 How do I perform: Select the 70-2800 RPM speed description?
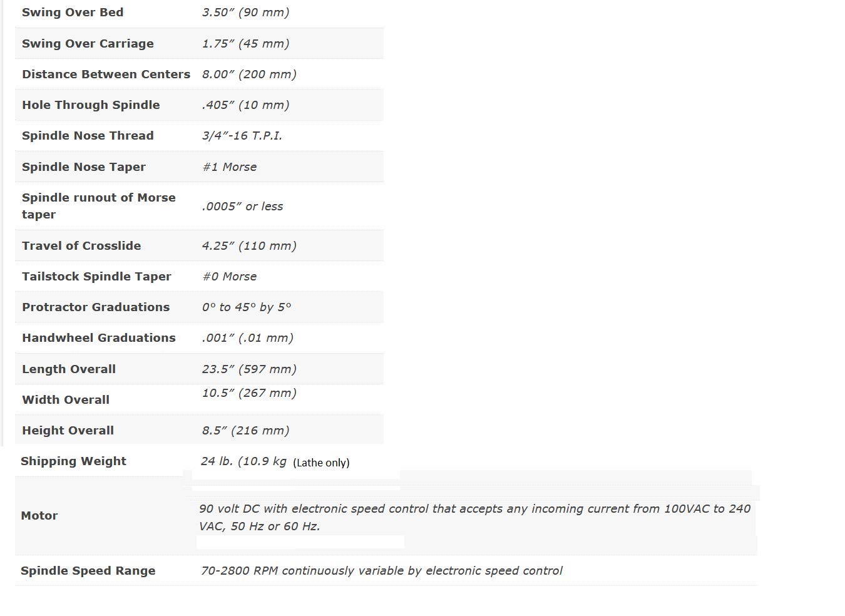[x=381, y=571]
